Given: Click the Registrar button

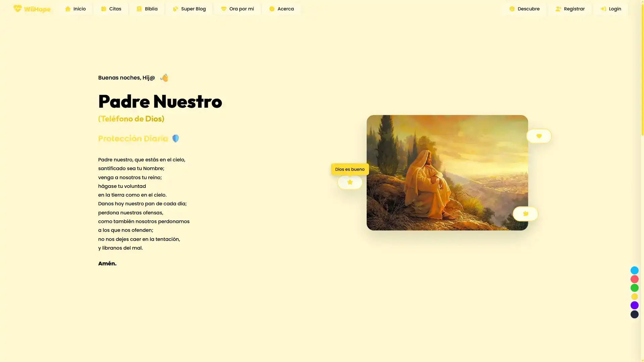Looking at the screenshot, I should (x=570, y=9).
